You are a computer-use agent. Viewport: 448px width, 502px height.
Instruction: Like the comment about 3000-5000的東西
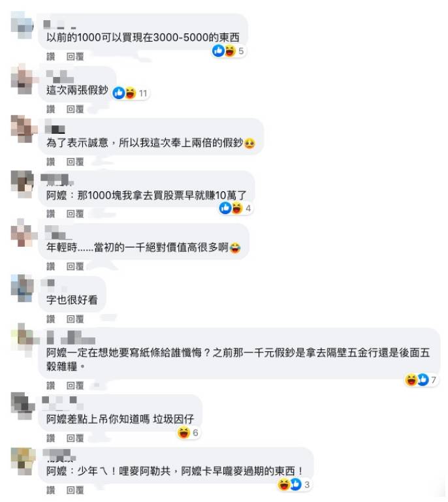click(50, 57)
